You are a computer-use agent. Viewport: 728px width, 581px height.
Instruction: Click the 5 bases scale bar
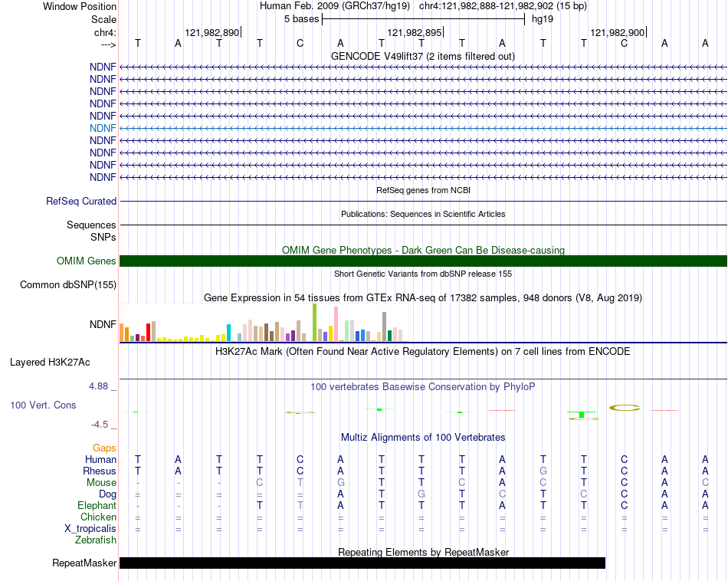[x=423, y=19]
